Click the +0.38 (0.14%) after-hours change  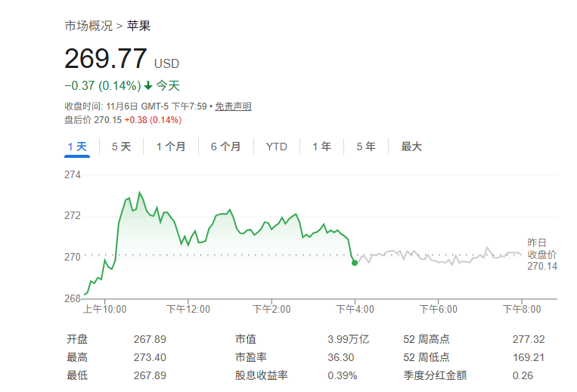(x=153, y=120)
